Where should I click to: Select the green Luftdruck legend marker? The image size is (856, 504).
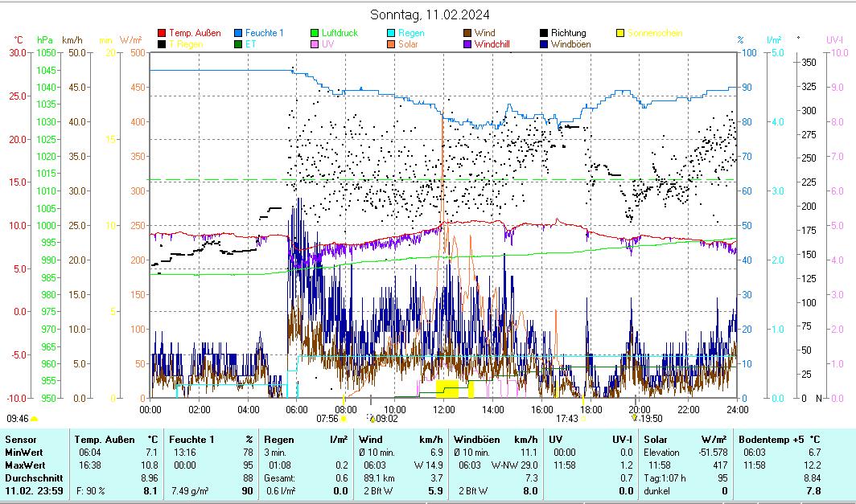315,33
